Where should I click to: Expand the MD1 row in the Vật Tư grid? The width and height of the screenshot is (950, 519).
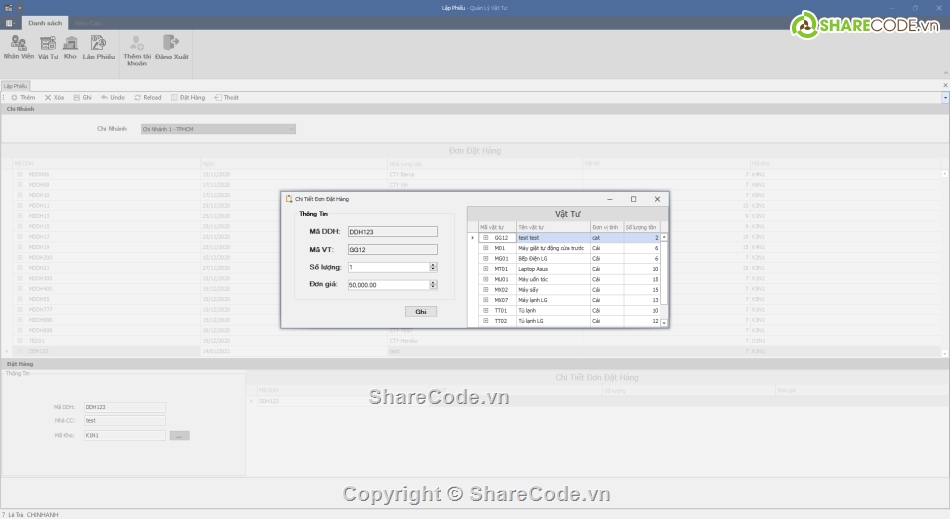click(x=485, y=248)
